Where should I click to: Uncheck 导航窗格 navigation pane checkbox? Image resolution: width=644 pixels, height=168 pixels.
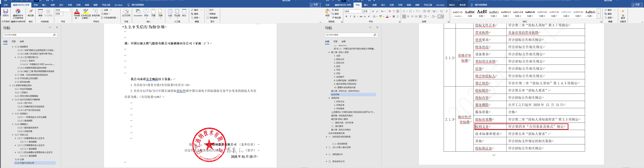(x=208, y=18)
